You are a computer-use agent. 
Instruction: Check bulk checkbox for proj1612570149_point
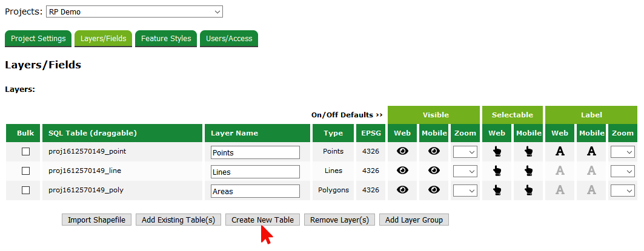pyautogui.click(x=25, y=152)
